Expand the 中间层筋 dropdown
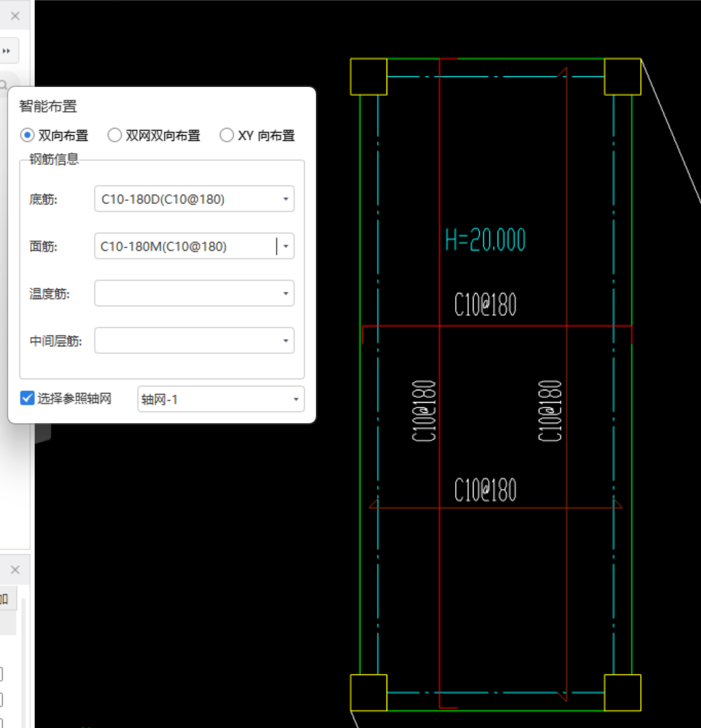Viewport: 701px width, 728px height. coord(286,340)
